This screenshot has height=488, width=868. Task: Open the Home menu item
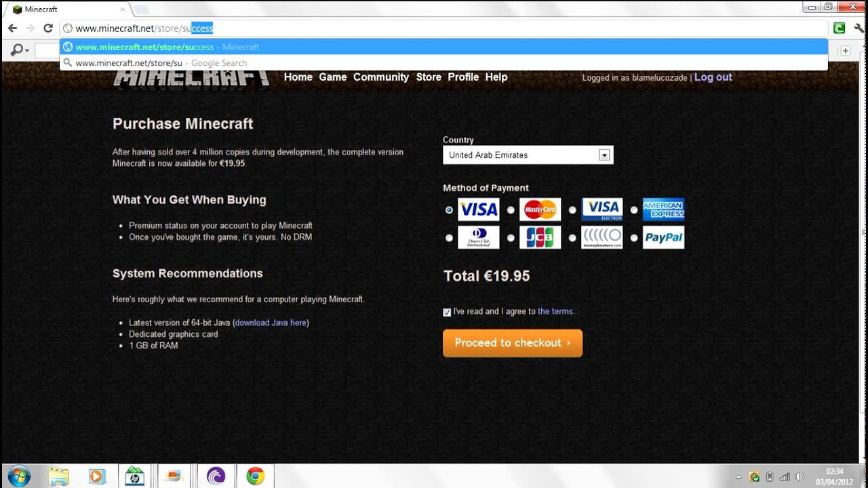(298, 77)
